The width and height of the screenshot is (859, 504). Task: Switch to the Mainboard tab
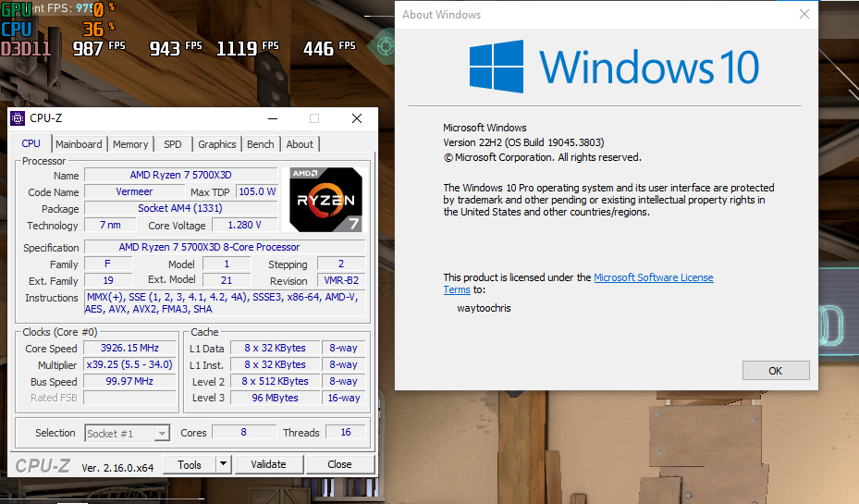[x=79, y=144]
